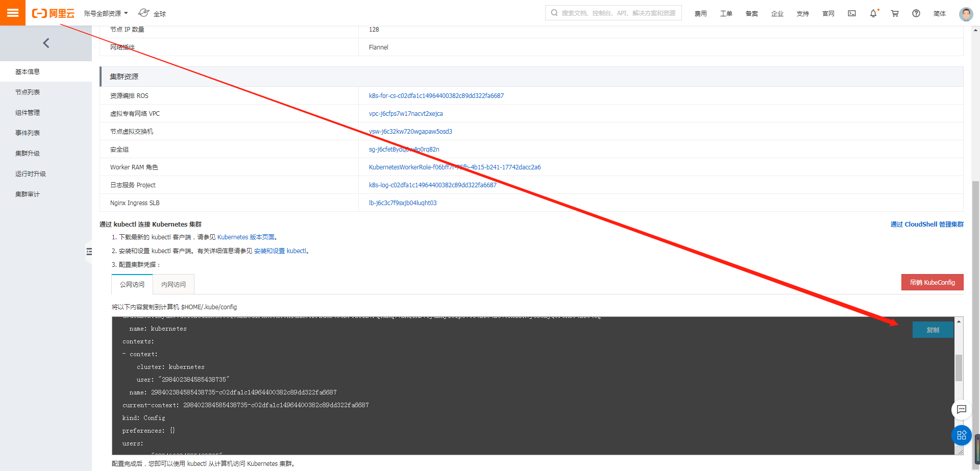
Task: Open the lb-j6c3c7f9sxjb04luqht03 SLB link
Action: (x=403, y=203)
